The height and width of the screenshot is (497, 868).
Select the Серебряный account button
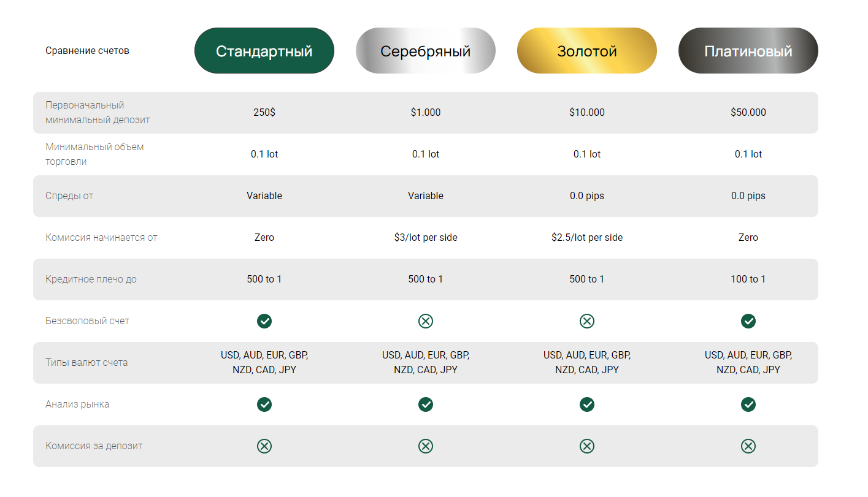click(426, 51)
